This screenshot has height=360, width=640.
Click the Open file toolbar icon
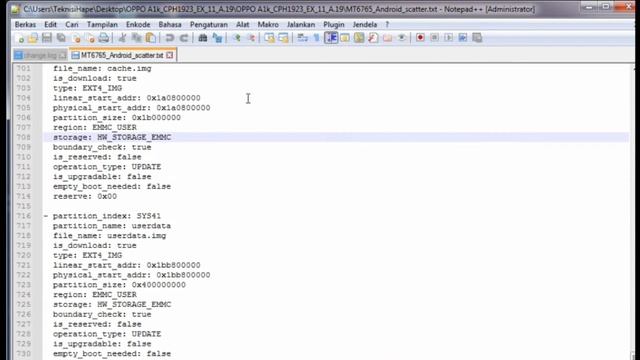tap(33, 38)
